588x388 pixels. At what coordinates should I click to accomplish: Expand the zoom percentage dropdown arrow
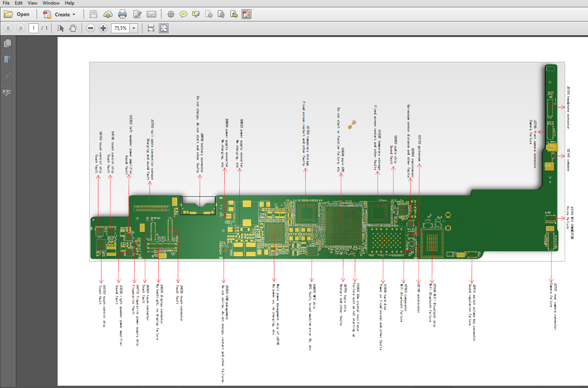134,28
